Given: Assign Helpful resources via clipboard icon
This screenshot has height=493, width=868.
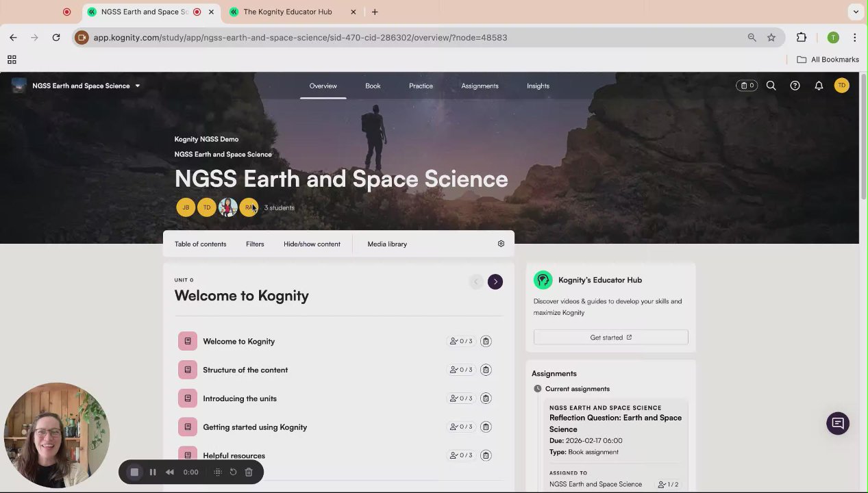Looking at the screenshot, I should click(486, 455).
